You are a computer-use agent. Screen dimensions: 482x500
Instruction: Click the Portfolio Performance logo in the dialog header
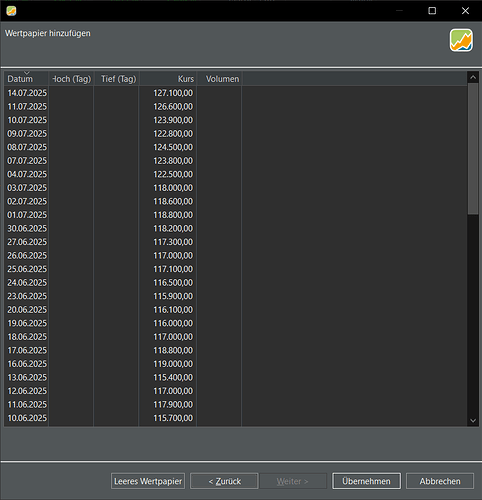461,40
